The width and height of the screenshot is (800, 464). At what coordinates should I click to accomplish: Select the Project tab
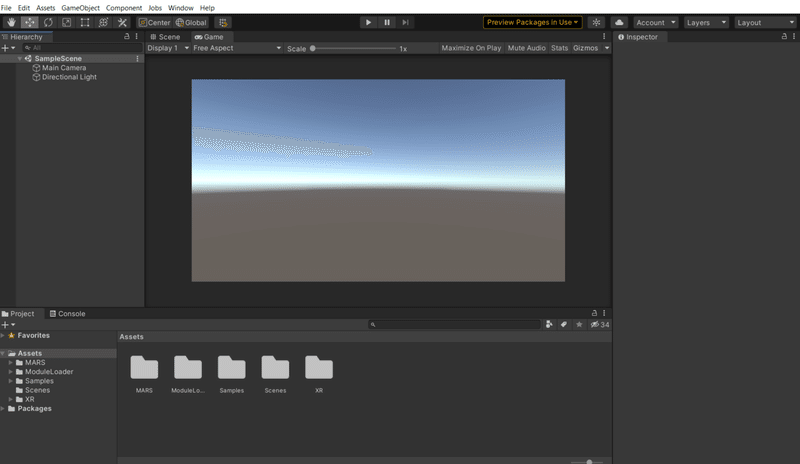pyautogui.click(x=18, y=313)
